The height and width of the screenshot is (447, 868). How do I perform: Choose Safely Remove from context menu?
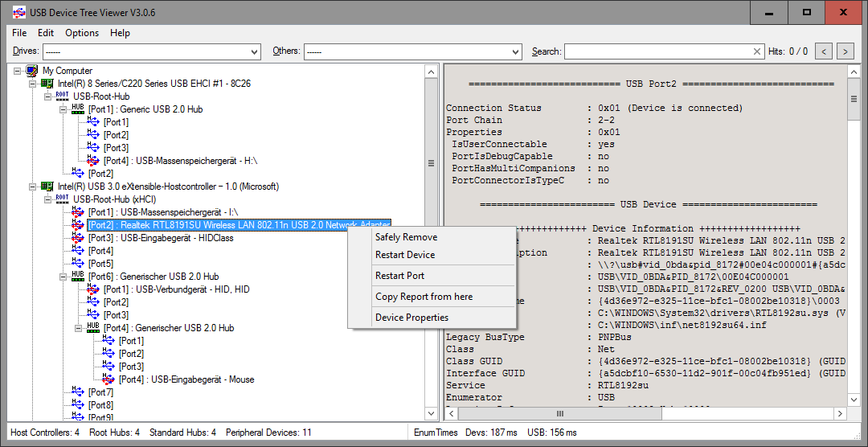click(432, 237)
